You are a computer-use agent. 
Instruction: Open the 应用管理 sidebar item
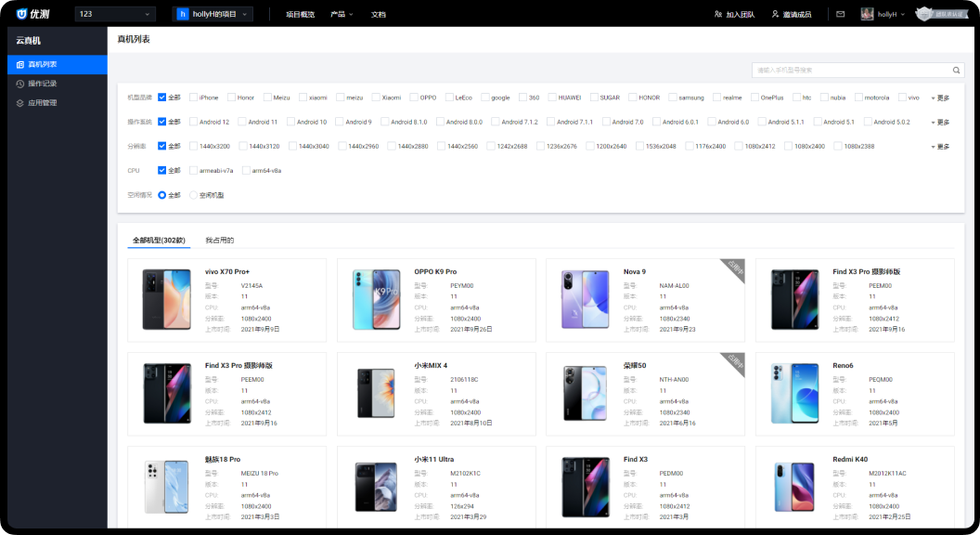[58, 103]
